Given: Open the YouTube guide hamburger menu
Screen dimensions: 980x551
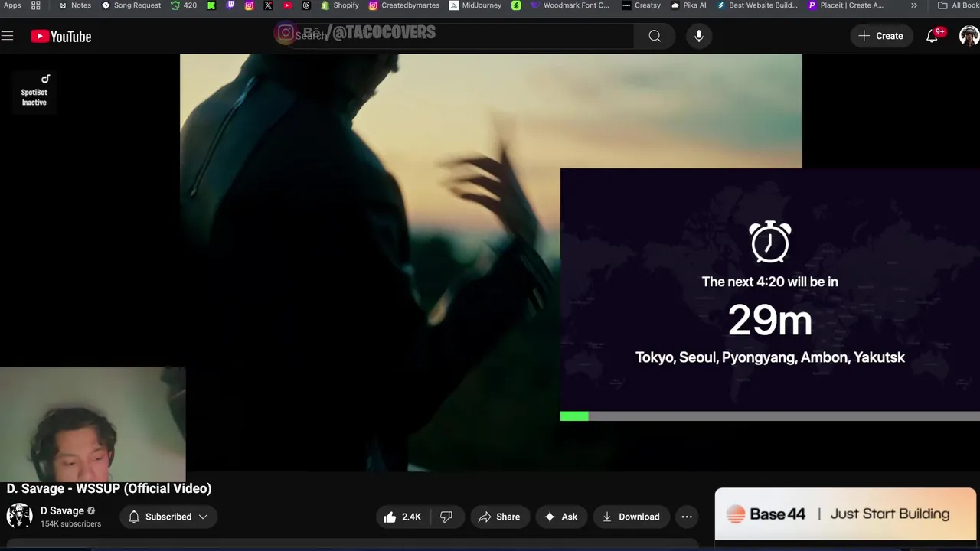Looking at the screenshot, I should 8,36.
